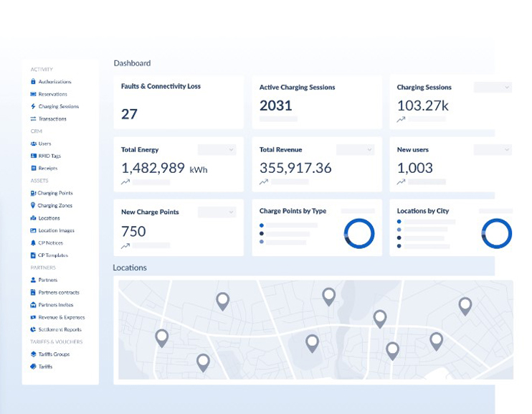Click the Locations icon in sidebar
The height and width of the screenshot is (414, 532).
point(33,218)
